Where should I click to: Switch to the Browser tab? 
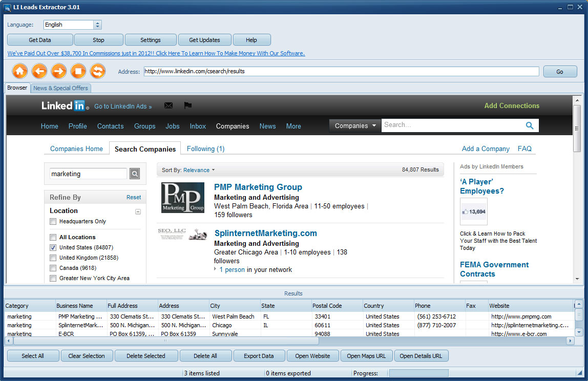[x=17, y=88]
